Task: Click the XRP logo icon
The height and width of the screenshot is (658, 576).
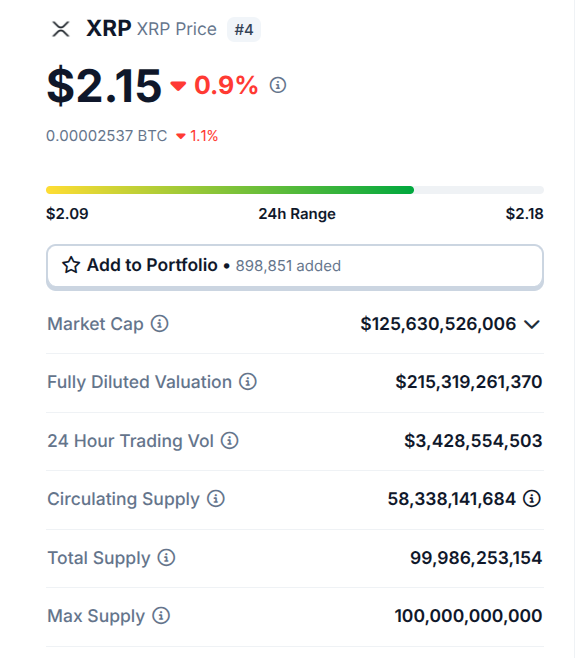Action: pos(61,29)
